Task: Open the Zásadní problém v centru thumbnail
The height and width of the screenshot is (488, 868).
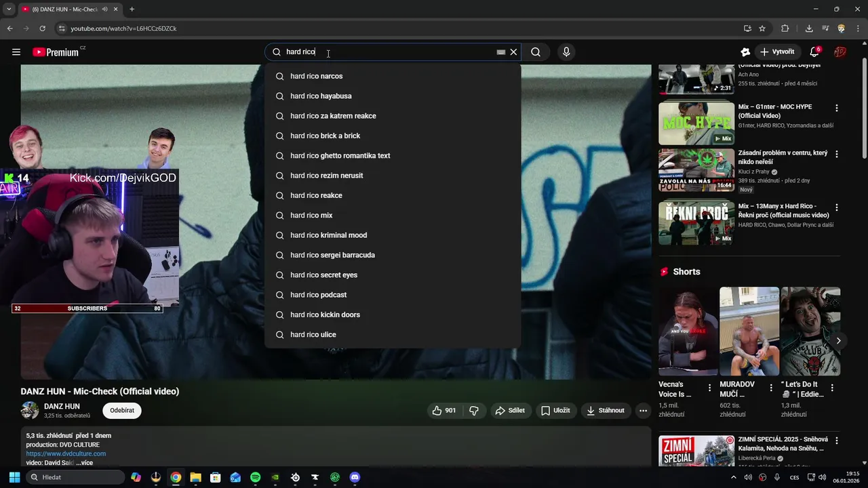Action: tap(696, 171)
